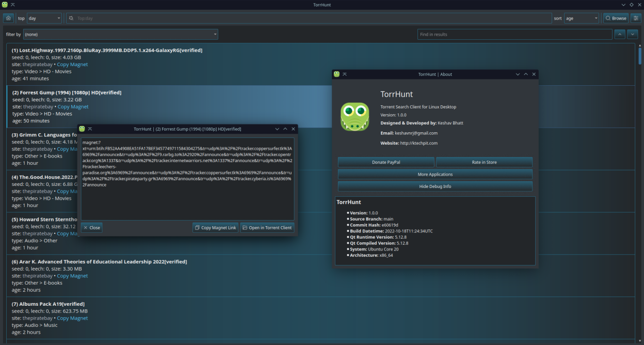
Task: Open the sort 'age' dropdown
Action: point(581,18)
